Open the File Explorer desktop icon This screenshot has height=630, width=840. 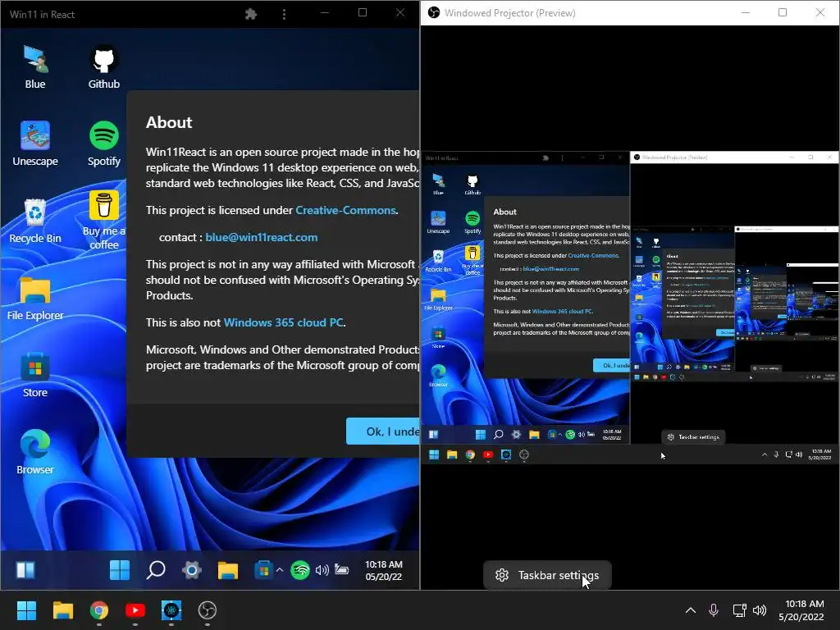tap(35, 299)
